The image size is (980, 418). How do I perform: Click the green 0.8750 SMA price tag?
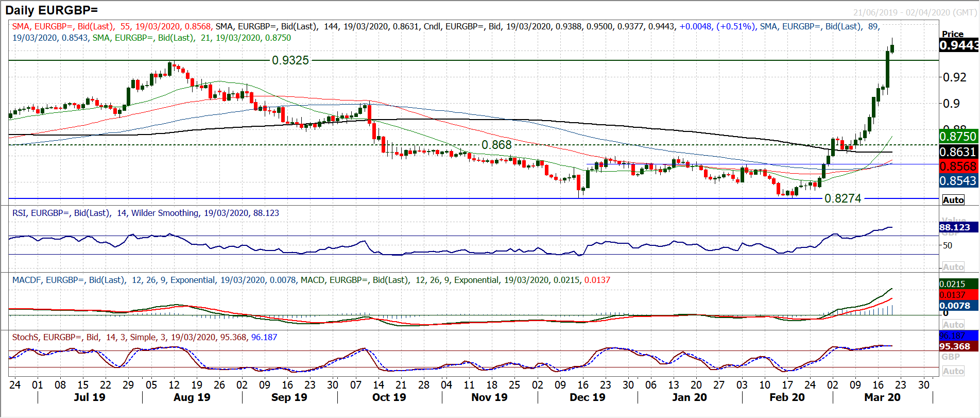[x=958, y=137]
